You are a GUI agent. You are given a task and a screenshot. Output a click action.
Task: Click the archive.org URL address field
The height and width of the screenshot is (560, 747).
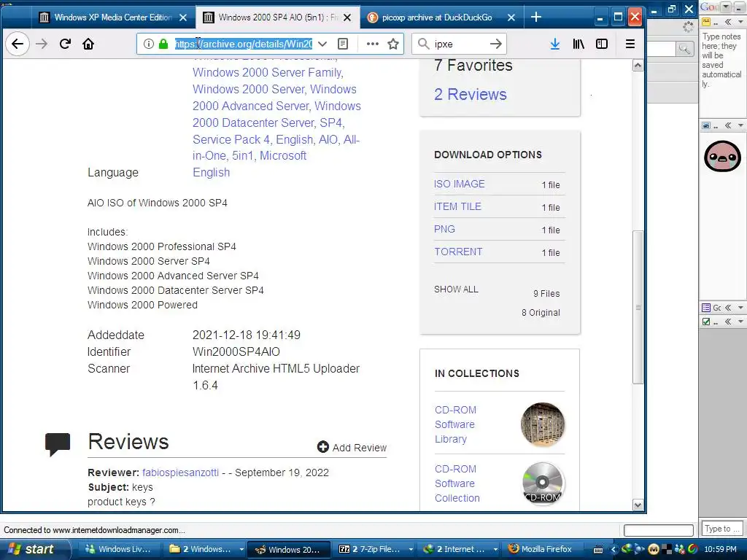click(244, 44)
